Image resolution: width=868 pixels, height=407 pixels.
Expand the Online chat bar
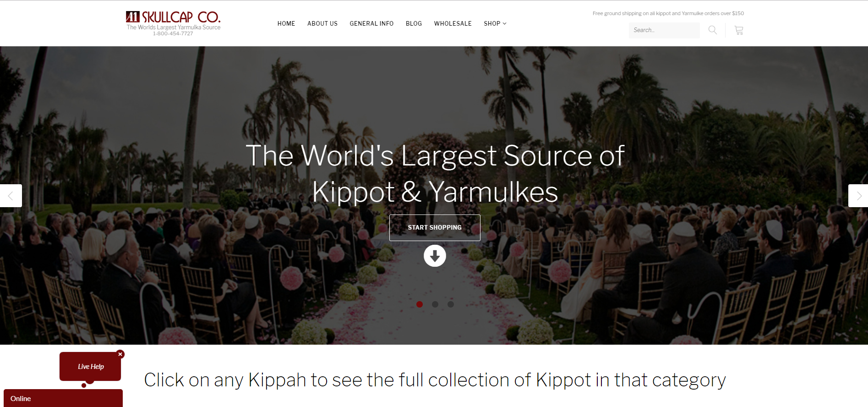click(x=63, y=398)
